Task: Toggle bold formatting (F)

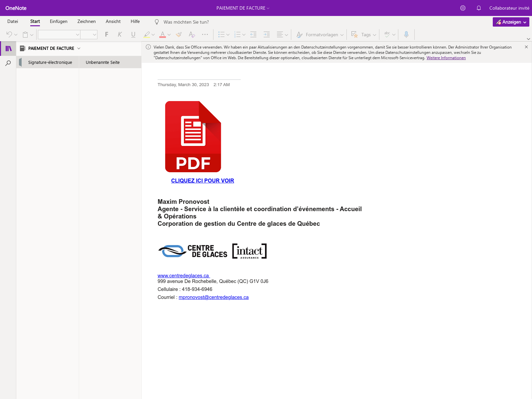Action: (x=107, y=34)
